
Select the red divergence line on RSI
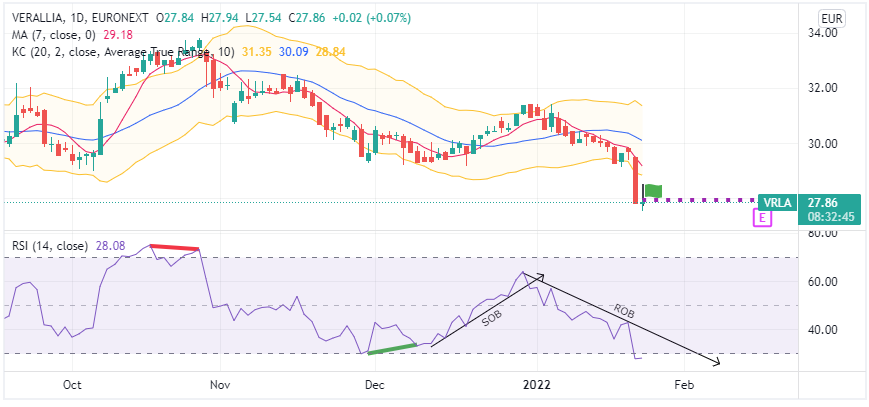[175, 247]
